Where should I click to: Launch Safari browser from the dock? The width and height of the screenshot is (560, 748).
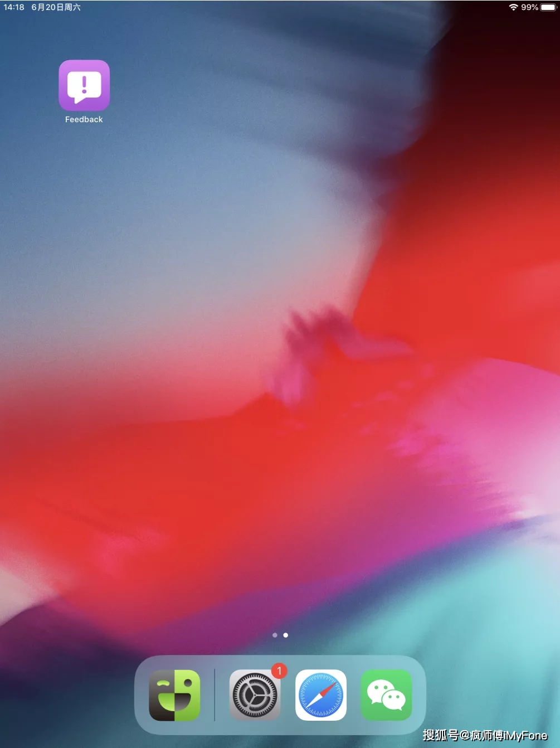[321, 695]
